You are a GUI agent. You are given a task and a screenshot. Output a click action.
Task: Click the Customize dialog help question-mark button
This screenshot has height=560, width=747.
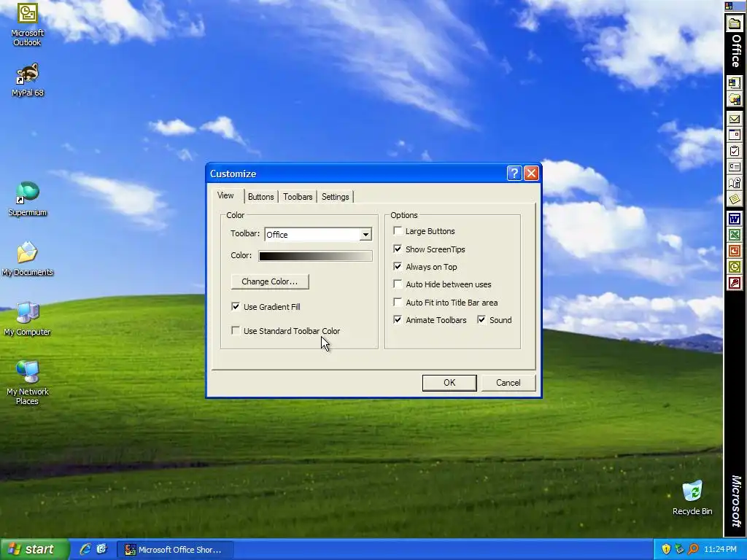point(514,174)
